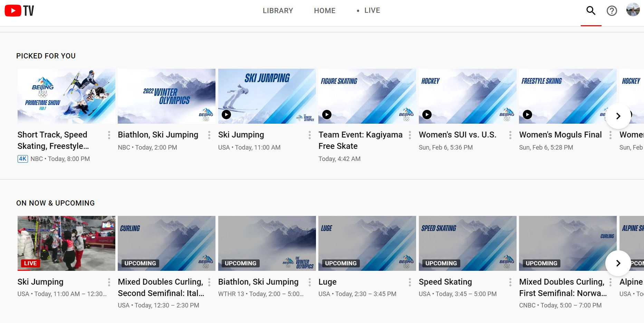Open the upcoming Speed Skating thumbnail

pos(468,243)
